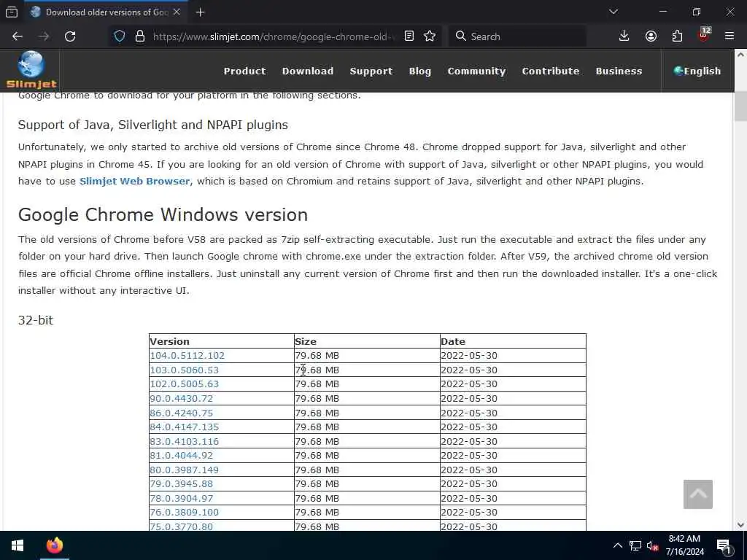
Task: Download Chrome version 80.0.3987.149
Action: pos(185,470)
